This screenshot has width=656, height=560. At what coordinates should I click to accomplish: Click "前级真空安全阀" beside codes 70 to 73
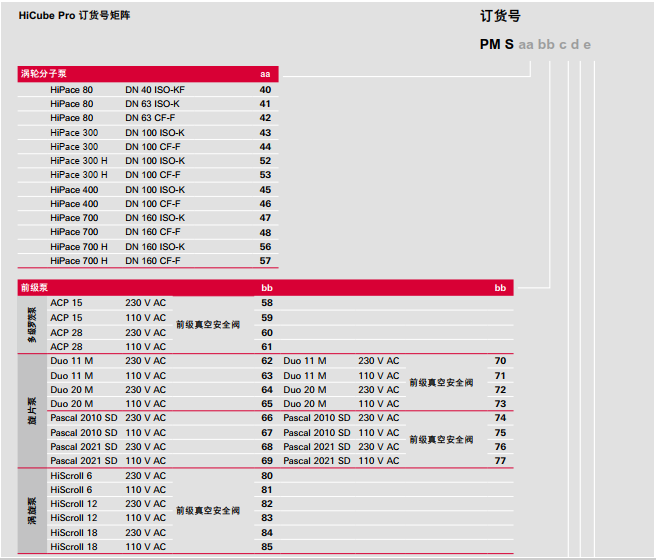(441, 383)
